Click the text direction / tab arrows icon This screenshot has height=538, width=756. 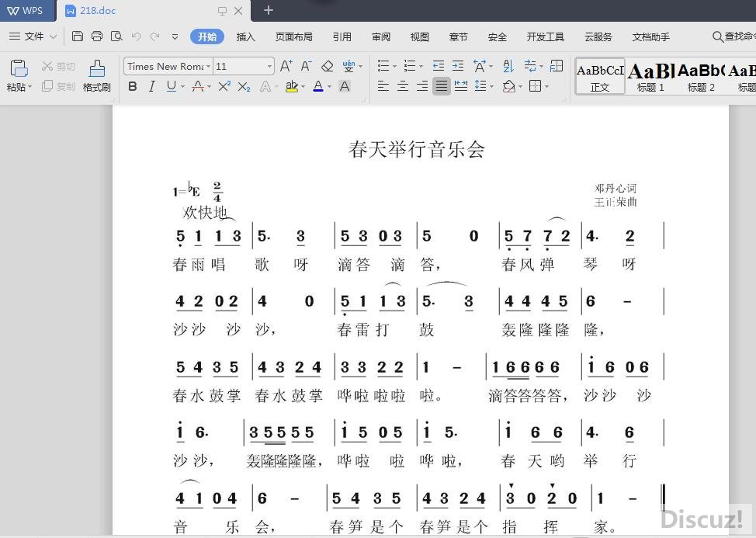(530, 65)
